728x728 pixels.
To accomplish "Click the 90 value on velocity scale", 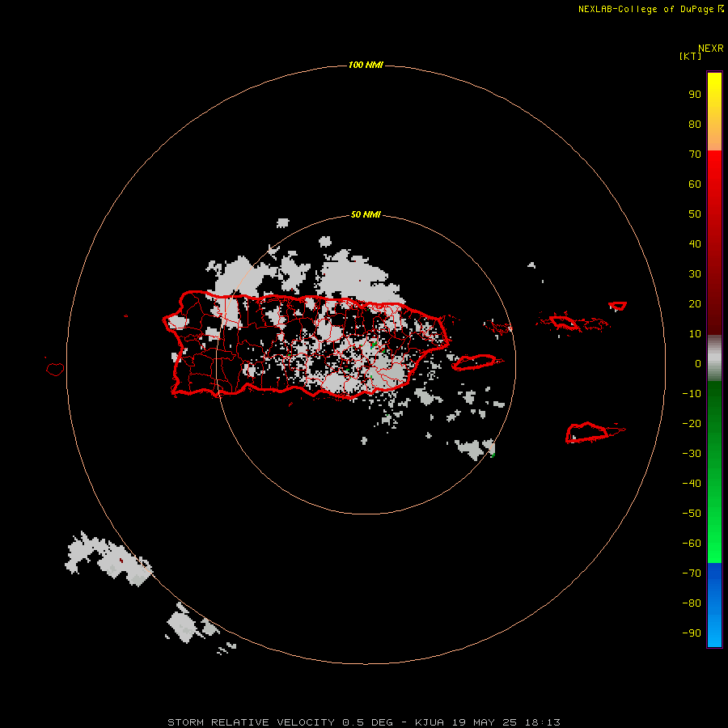I will [695, 95].
